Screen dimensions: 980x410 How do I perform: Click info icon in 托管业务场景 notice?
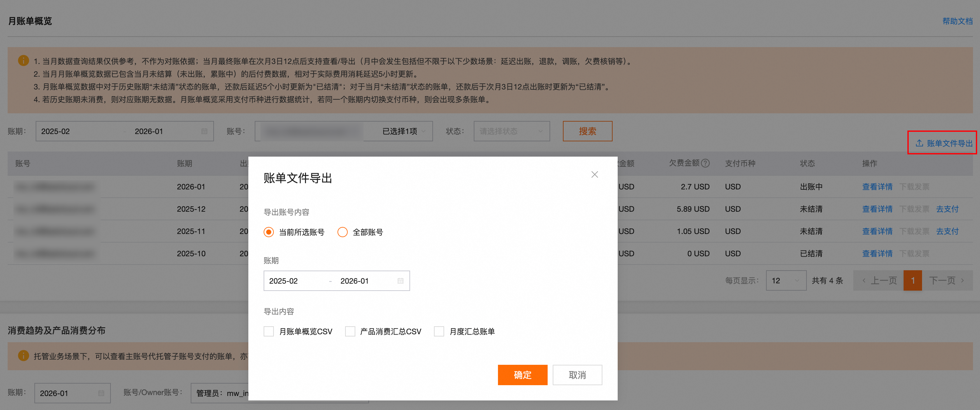click(23, 356)
